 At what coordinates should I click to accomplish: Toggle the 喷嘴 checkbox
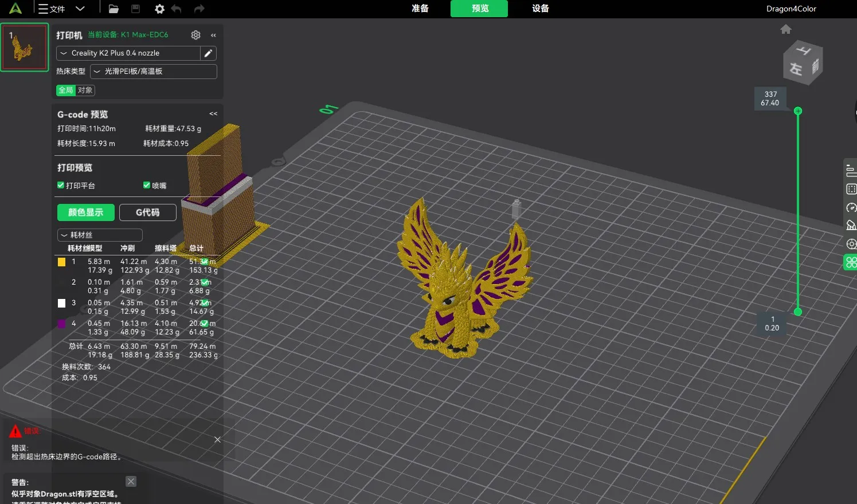pyautogui.click(x=147, y=185)
